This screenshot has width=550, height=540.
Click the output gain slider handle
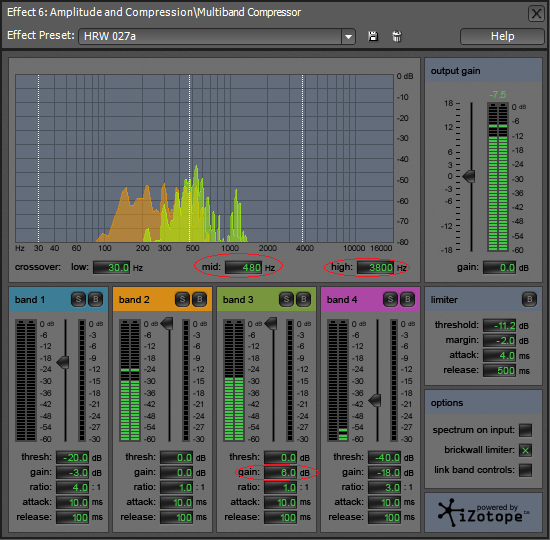pyautogui.click(x=469, y=176)
